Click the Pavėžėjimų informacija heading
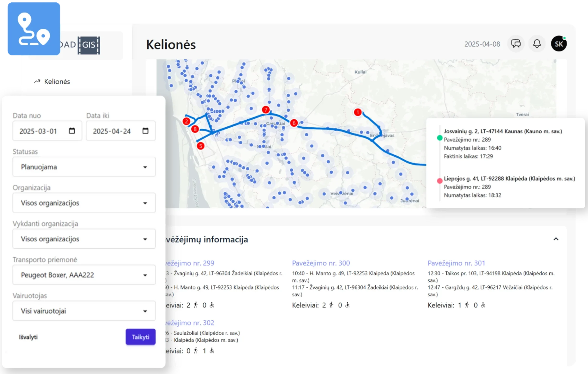Screen dimensions: 588x374 click(x=207, y=239)
